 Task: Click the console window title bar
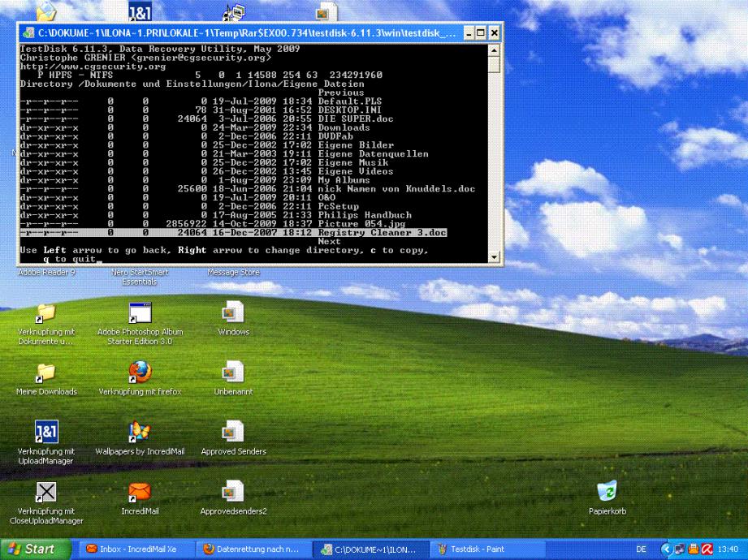(x=247, y=33)
